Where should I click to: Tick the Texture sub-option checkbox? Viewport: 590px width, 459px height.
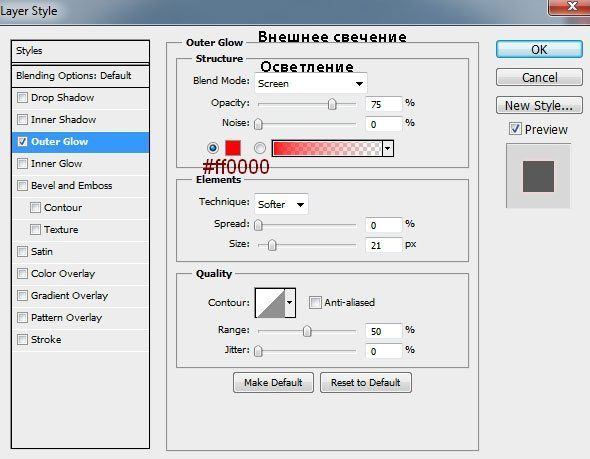tap(35, 230)
